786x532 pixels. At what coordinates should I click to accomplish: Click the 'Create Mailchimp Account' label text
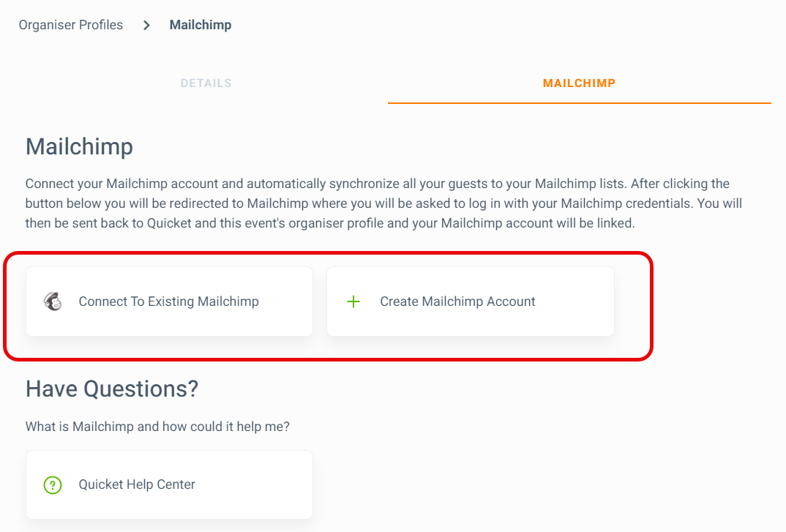pyautogui.click(x=457, y=301)
